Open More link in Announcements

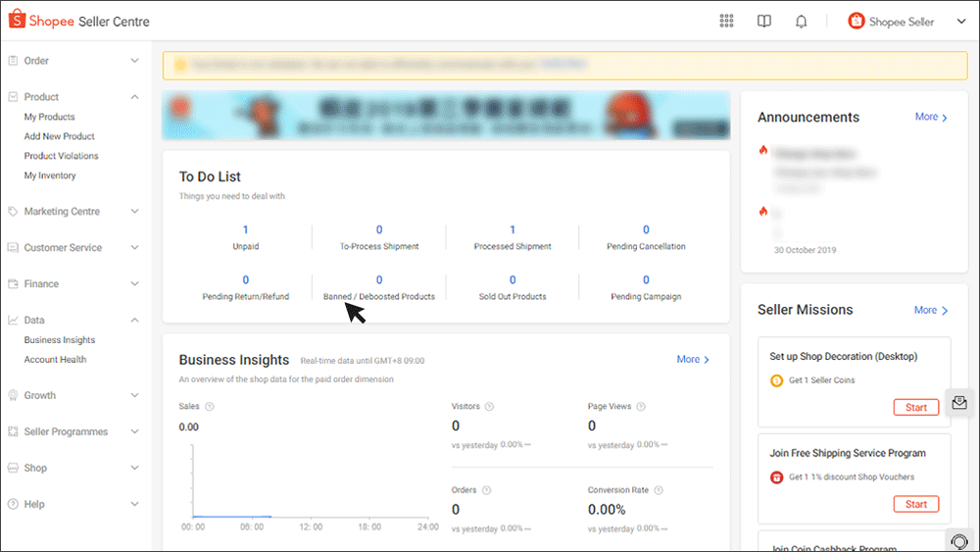pos(931,117)
